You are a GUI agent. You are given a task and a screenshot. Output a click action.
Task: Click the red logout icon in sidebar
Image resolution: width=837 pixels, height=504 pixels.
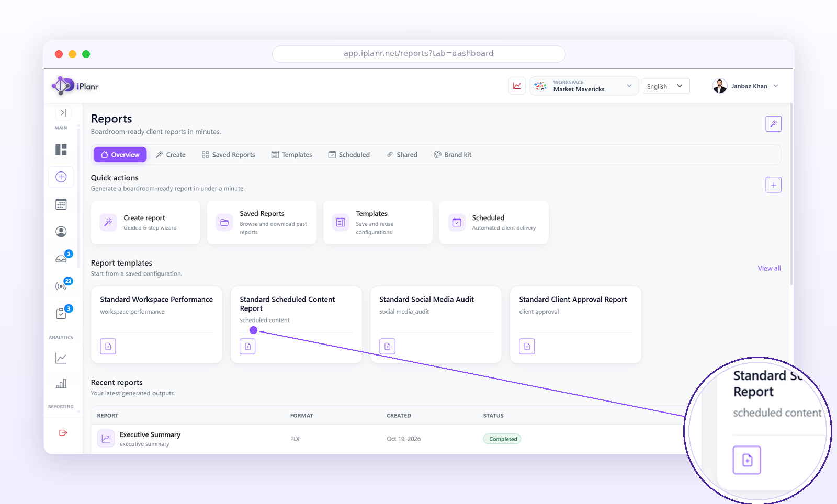pyautogui.click(x=63, y=432)
